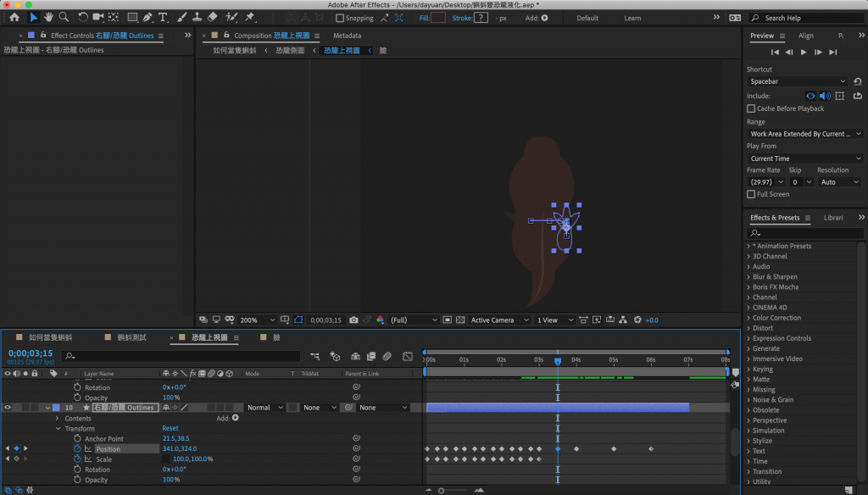Click Reset next to Transform
The height and width of the screenshot is (495, 868).
point(170,429)
